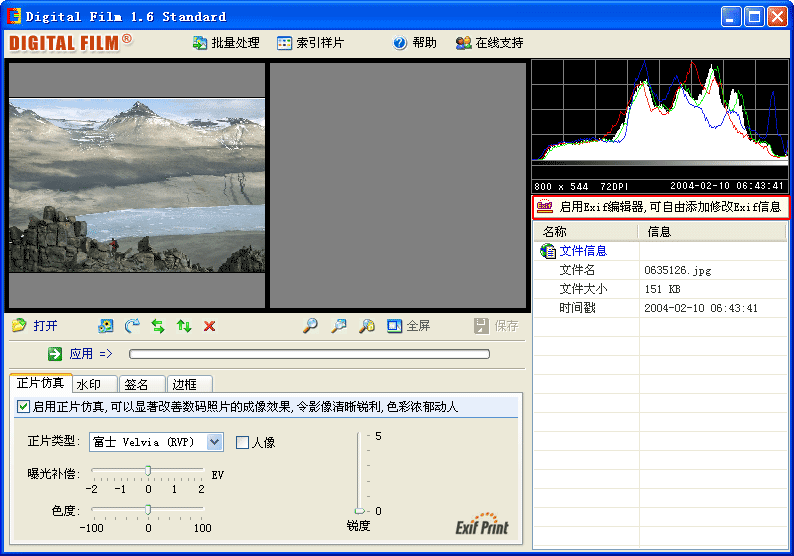Screen dimensions: 794x556
Task: Click the mountain landscape preview image
Action: (x=137, y=185)
